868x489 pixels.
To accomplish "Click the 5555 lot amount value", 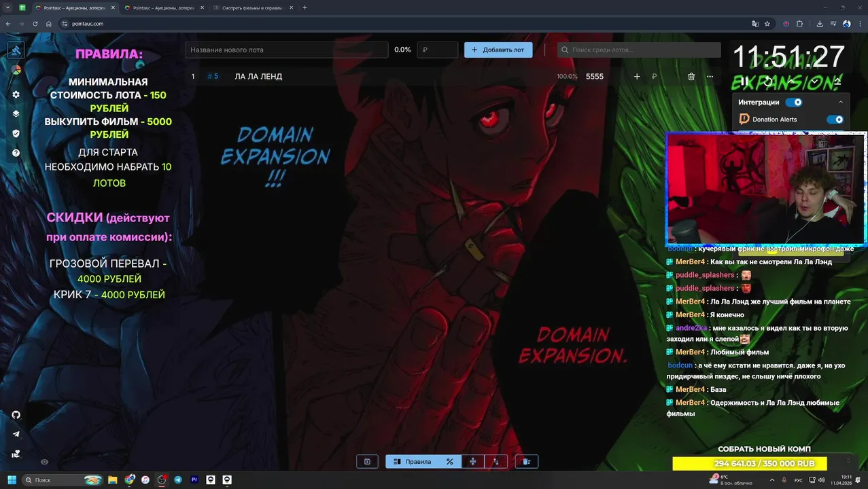I will click(x=595, y=77).
